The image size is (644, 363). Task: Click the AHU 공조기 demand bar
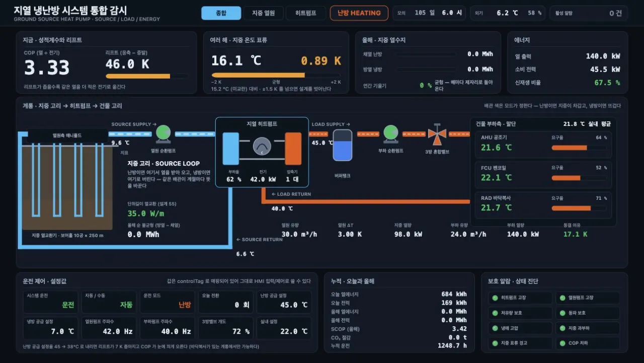(x=579, y=148)
